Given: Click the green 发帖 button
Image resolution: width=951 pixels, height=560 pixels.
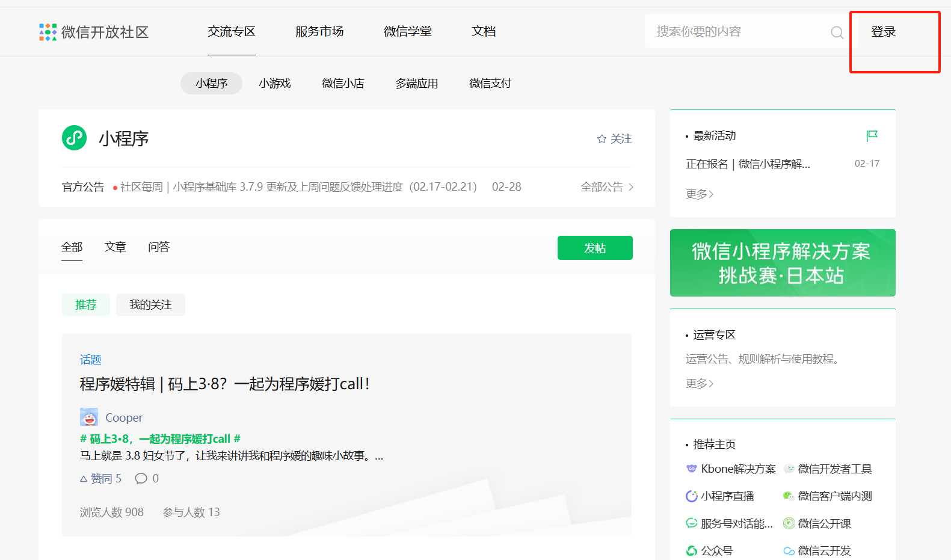Looking at the screenshot, I should [x=595, y=248].
